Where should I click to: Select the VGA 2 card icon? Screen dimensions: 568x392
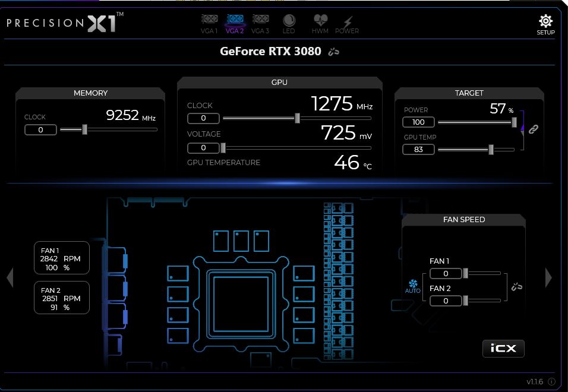pyautogui.click(x=235, y=24)
